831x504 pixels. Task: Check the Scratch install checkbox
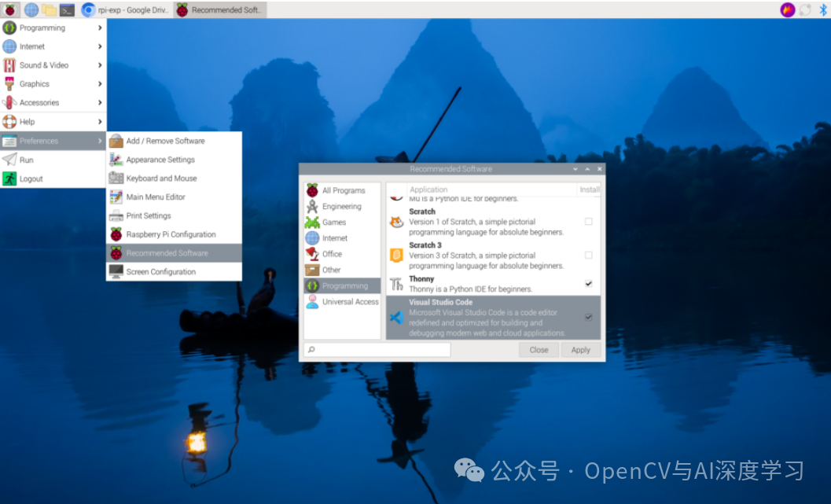click(x=589, y=221)
